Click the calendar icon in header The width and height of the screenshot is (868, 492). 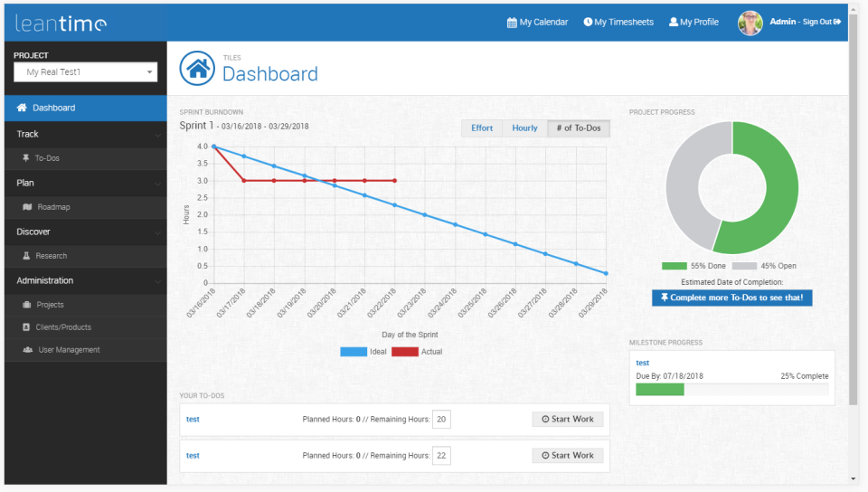[512, 22]
